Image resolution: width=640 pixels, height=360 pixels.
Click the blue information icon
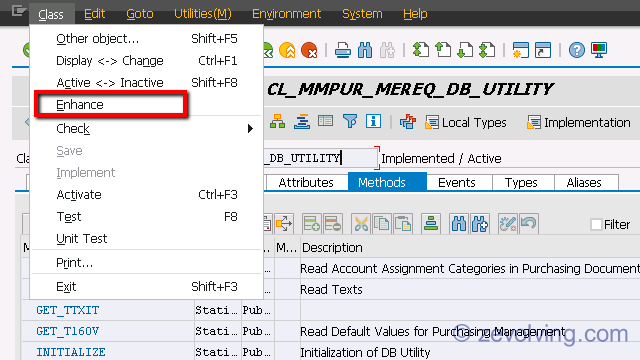(373, 122)
